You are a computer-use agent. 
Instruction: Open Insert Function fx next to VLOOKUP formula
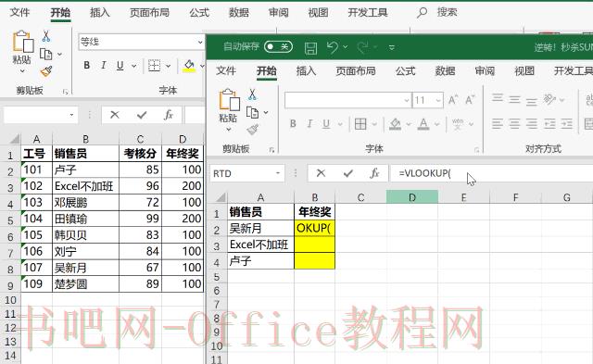pyautogui.click(x=374, y=173)
